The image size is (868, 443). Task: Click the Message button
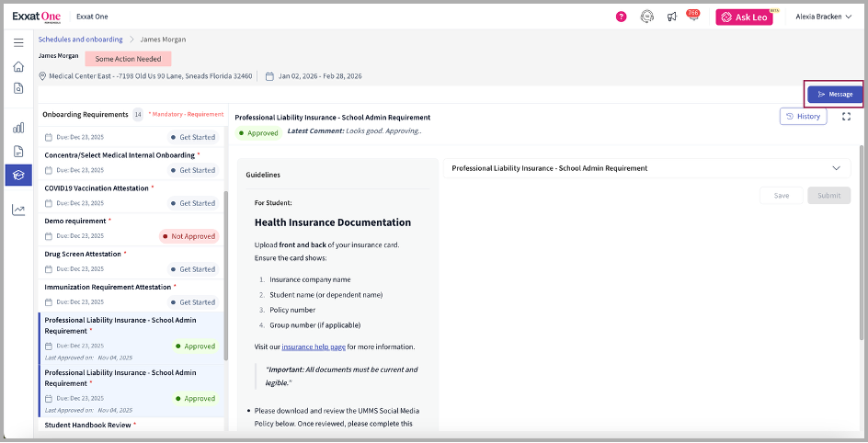tap(835, 94)
